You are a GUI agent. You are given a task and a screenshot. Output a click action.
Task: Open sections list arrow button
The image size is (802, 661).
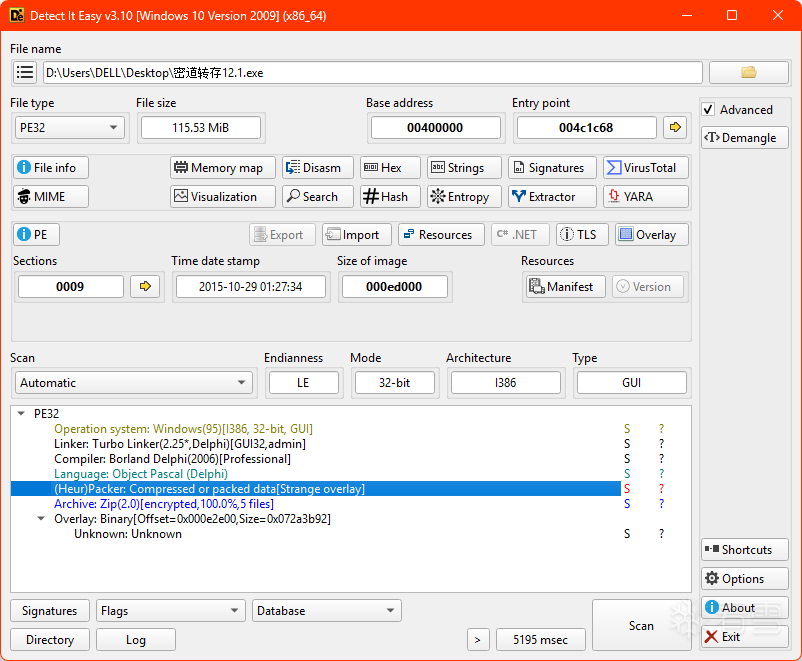(x=145, y=287)
